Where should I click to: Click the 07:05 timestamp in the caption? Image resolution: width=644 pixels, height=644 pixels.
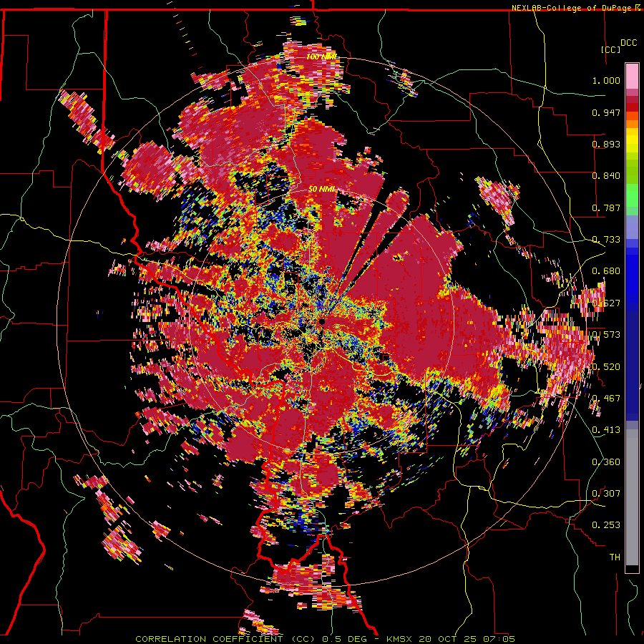tap(499, 639)
